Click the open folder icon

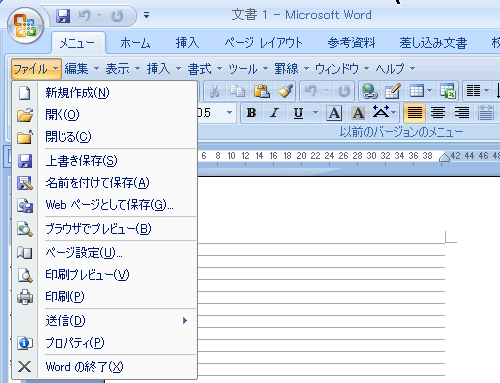click(25, 115)
